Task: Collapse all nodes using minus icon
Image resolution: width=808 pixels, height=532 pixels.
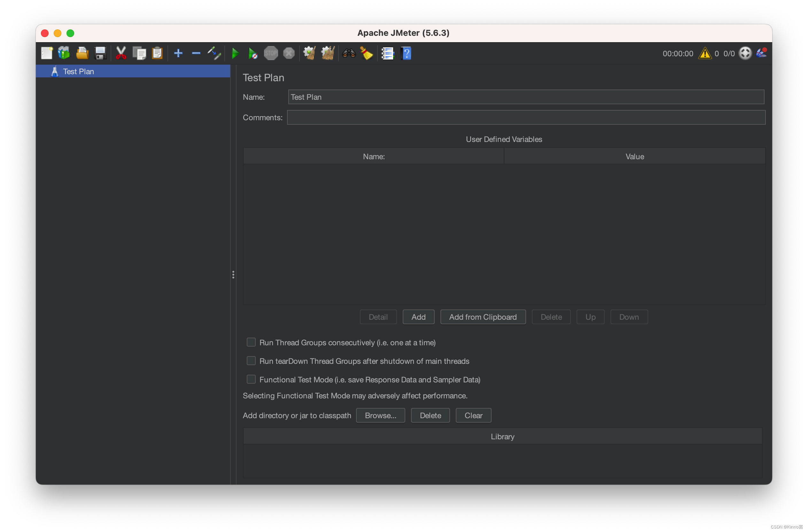Action: click(x=196, y=53)
